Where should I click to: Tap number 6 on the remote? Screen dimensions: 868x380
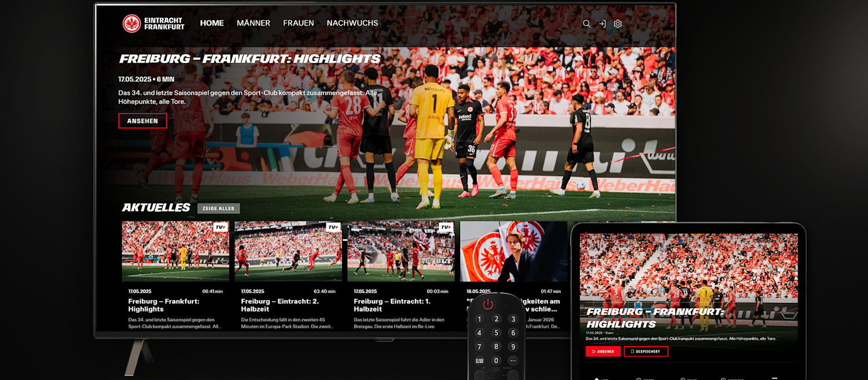coord(513,333)
